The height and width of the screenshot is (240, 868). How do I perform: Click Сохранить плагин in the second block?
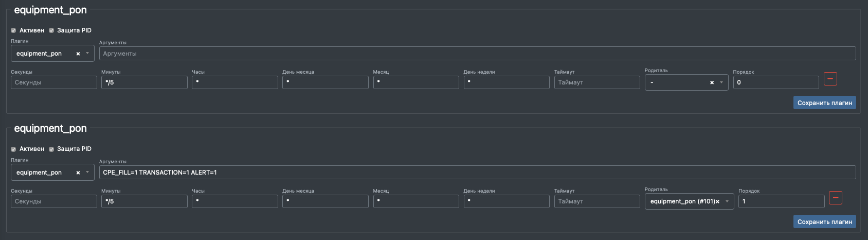[824, 222]
